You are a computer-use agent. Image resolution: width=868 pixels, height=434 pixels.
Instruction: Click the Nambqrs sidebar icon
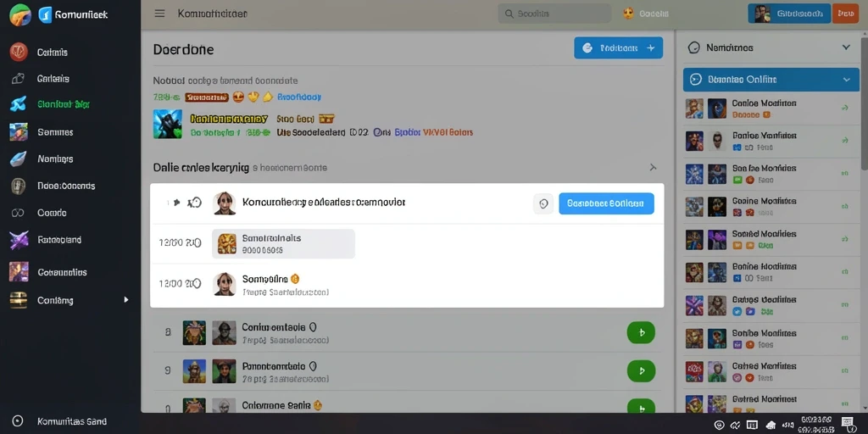click(x=19, y=159)
